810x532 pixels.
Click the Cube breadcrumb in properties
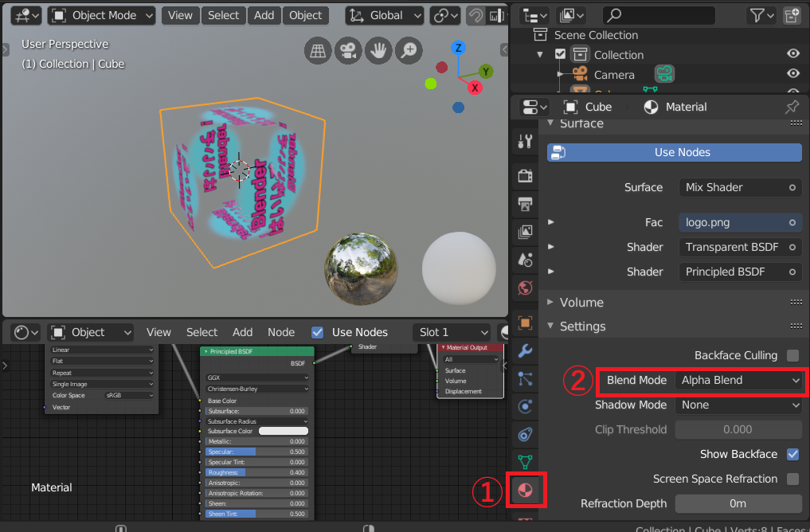pyautogui.click(x=588, y=107)
